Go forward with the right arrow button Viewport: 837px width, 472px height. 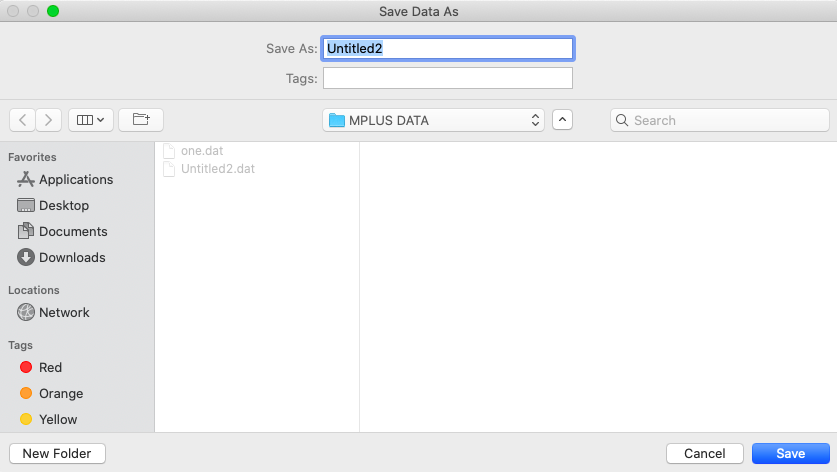click(49, 120)
